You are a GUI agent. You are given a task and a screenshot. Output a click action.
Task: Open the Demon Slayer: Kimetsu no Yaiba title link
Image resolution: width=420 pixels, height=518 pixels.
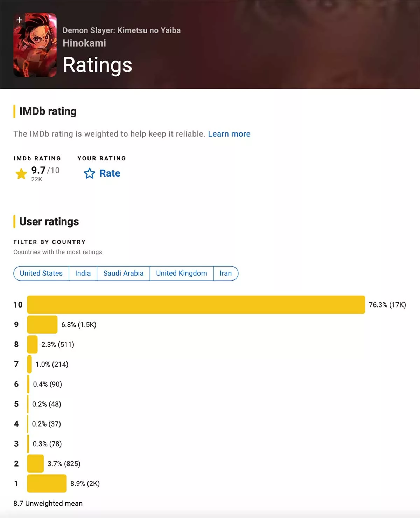tap(121, 30)
